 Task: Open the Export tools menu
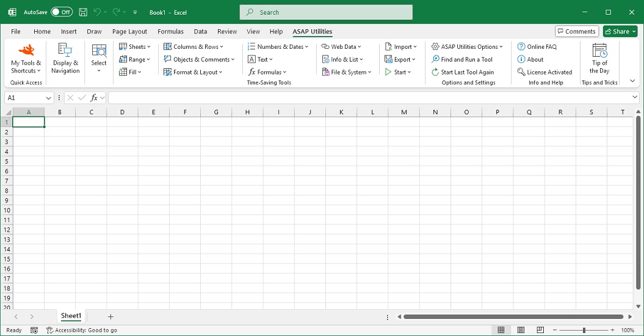tap(400, 60)
